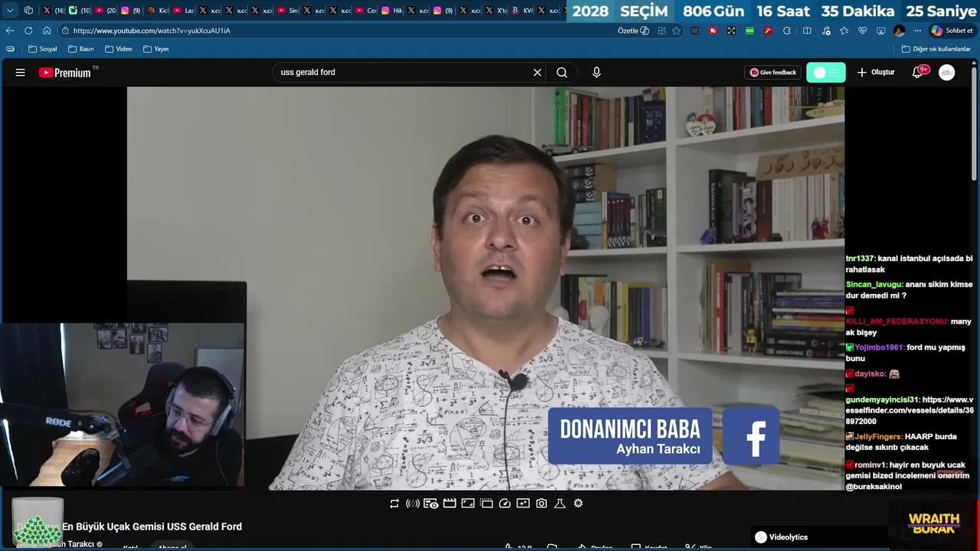The width and height of the screenshot is (980, 551).
Task: Toggle split screen view icon
Action: [807, 31]
